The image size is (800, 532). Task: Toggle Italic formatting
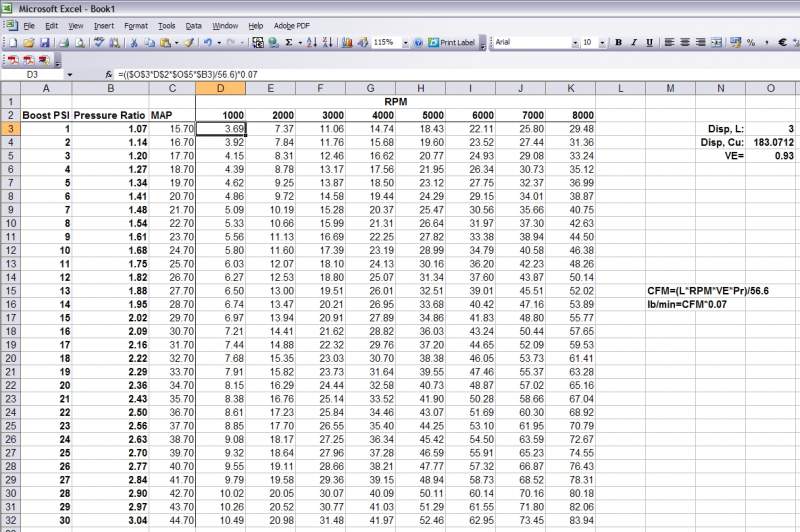pyautogui.click(x=634, y=43)
